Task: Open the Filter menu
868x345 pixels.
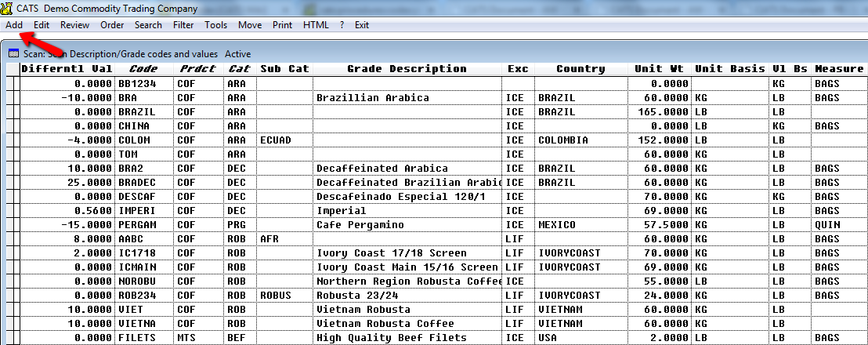Action: tap(183, 25)
